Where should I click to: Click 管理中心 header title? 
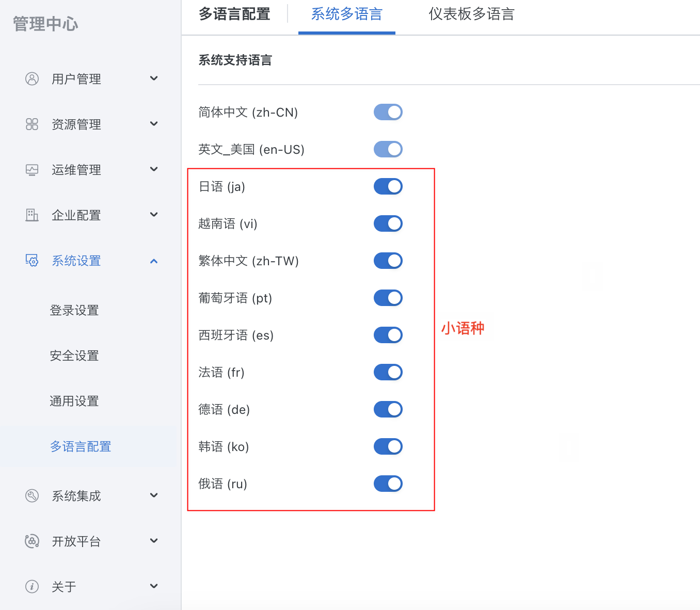coord(45,24)
